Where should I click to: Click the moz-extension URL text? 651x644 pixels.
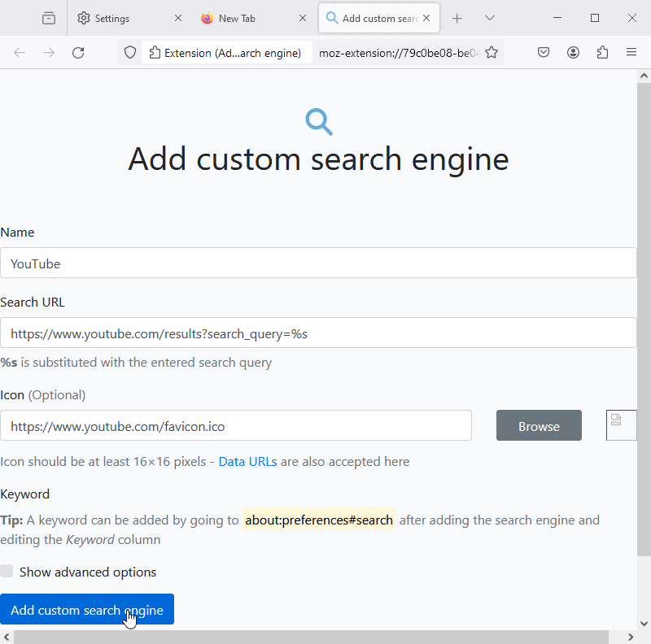pyautogui.click(x=399, y=53)
